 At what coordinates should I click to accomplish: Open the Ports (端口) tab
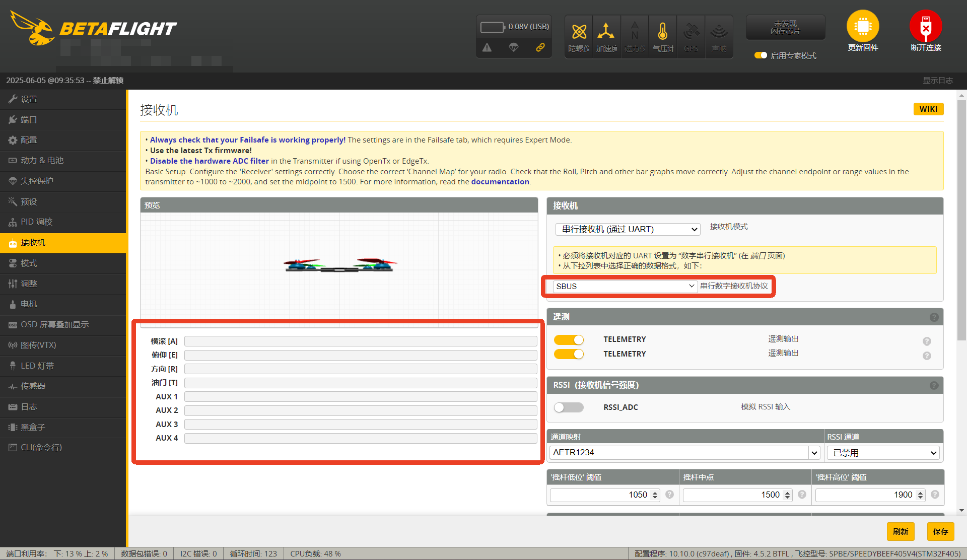click(63, 120)
